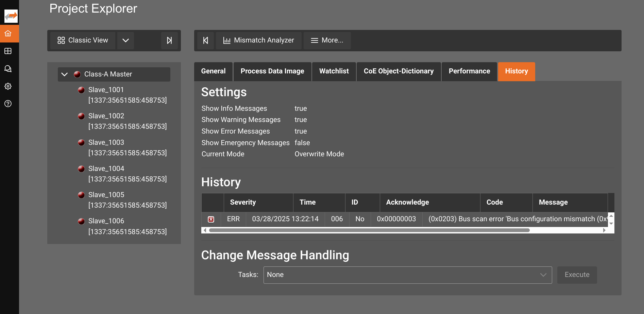Click the Execute button
Screen dimensions: 644x314
coord(577,275)
